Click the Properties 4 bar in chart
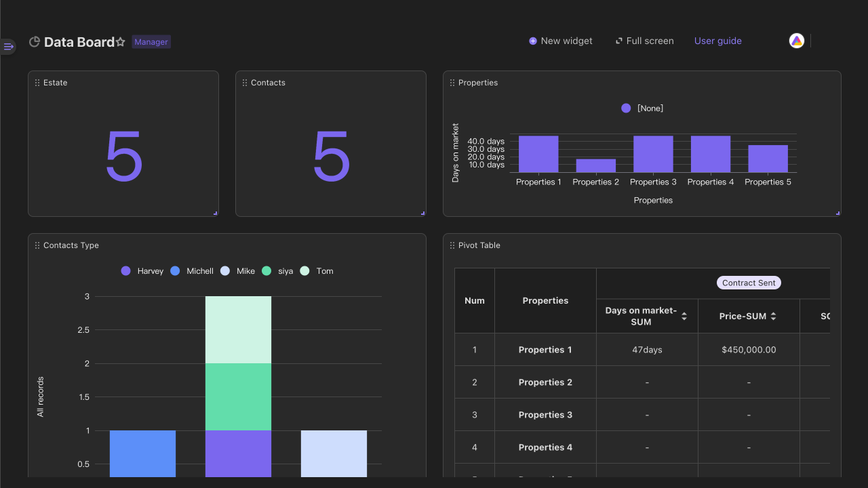 click(x=711, y=154)
